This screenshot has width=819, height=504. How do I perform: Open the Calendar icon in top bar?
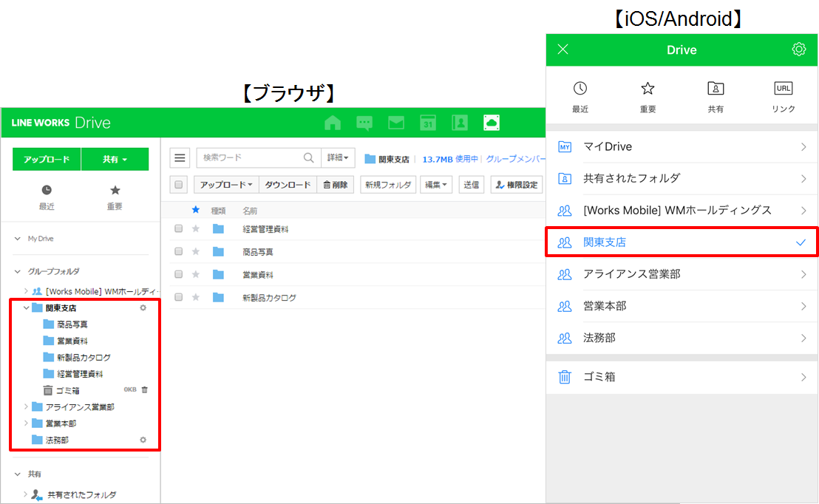tap(428, 123)
